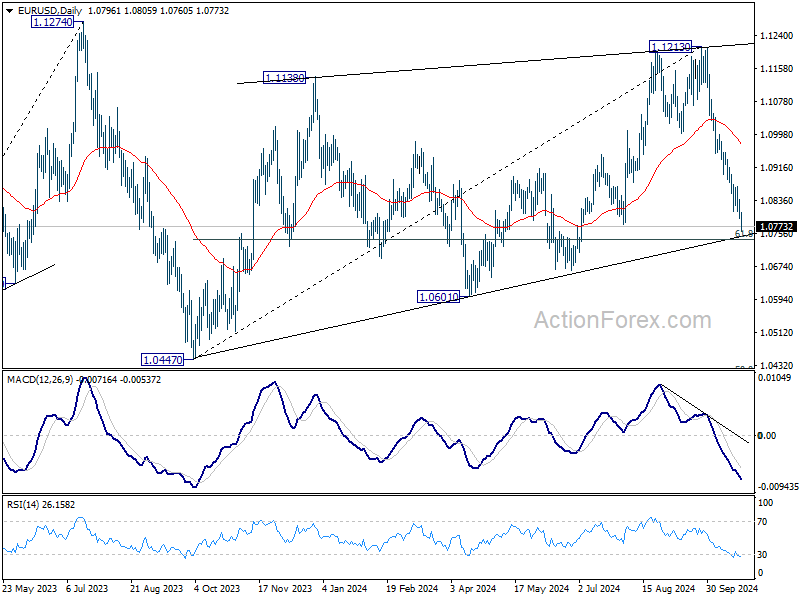This screenshot has width=800, height=600.
Task: Select the 1.09980 price axis value
Action: (776, 134)
